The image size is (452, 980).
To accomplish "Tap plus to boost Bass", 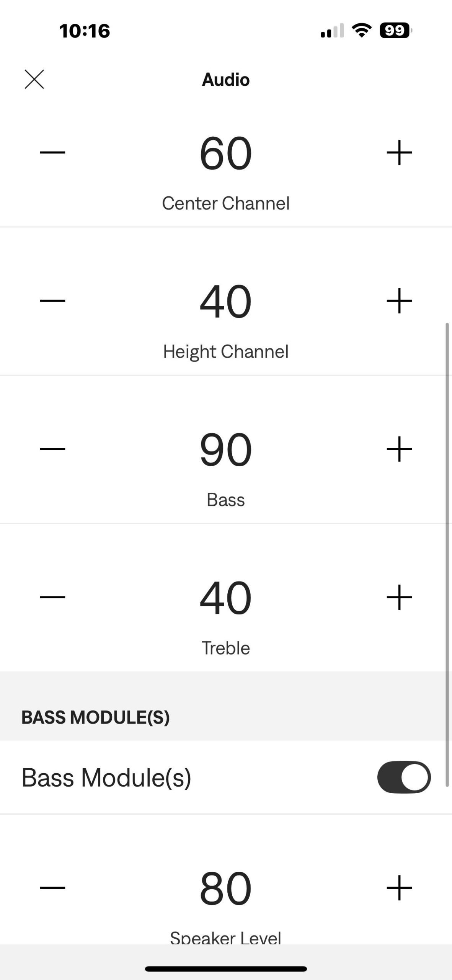I will pos(399,449).
